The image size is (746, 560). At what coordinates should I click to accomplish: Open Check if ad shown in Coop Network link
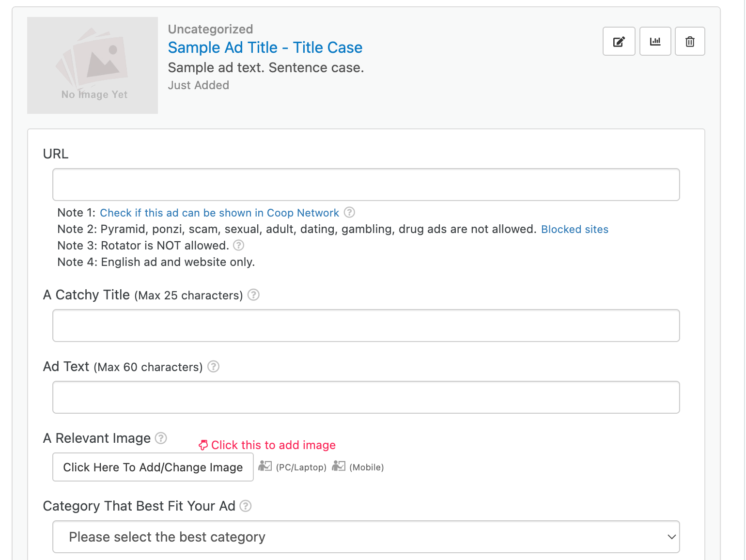click(219, 213)
